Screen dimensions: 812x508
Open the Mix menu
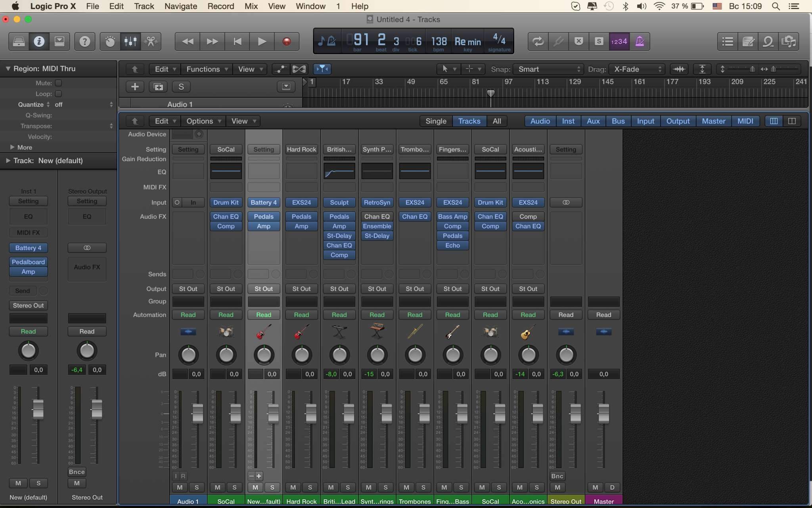tap(251, 6)
